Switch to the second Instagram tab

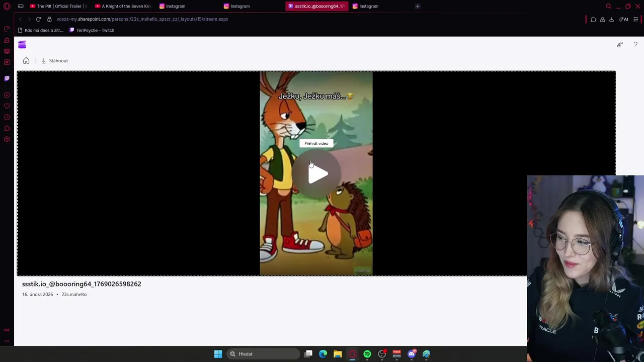tap(252, 6)
